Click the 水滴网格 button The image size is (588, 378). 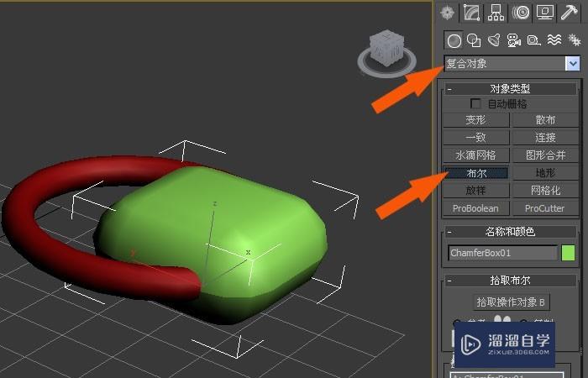point(476,155)
